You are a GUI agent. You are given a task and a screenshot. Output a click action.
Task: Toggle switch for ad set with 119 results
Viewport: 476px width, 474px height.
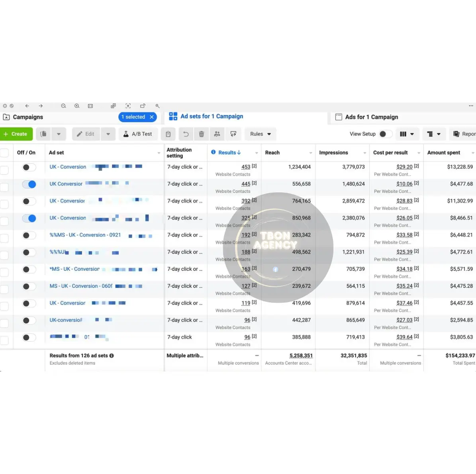(29, 304)
